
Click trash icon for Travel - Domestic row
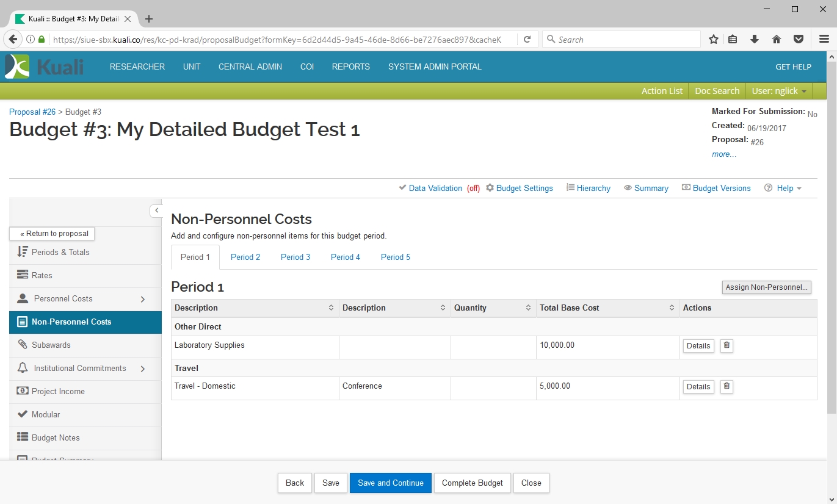(726, 386)
